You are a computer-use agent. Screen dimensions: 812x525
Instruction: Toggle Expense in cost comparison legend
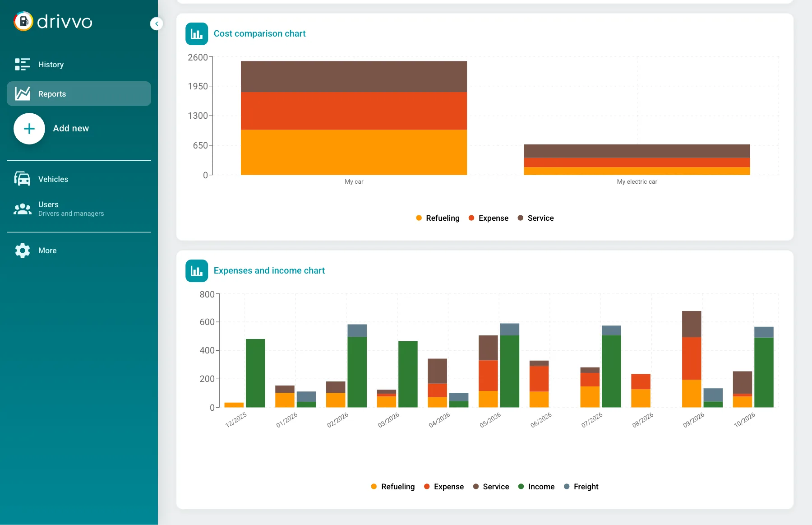point(489,218)
